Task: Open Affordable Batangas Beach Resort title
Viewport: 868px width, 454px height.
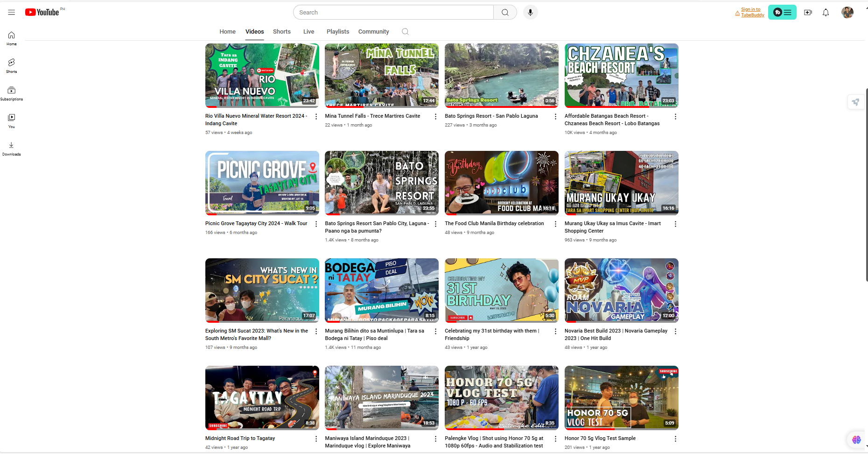Action: (612, 120)
